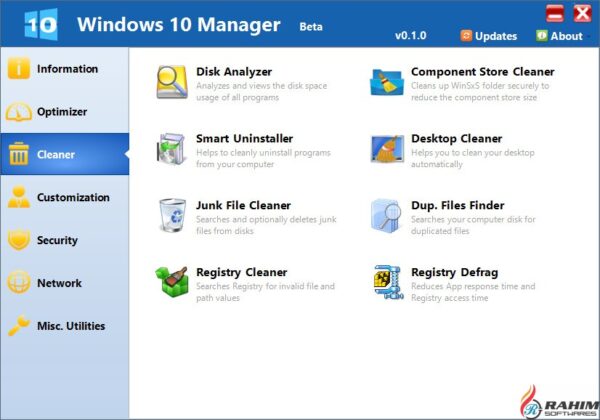
Task: Open the About dialog link
Action: [x=559, y=36]
